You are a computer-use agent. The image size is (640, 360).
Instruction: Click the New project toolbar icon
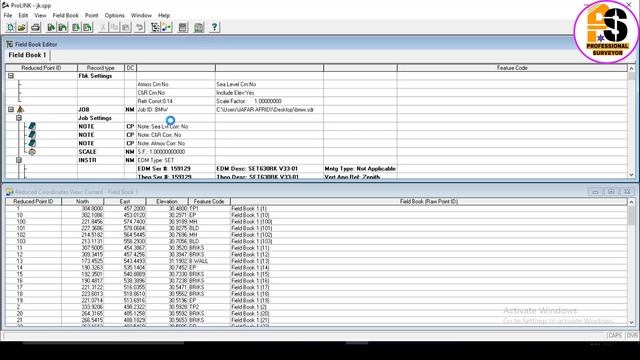point(11,27)
